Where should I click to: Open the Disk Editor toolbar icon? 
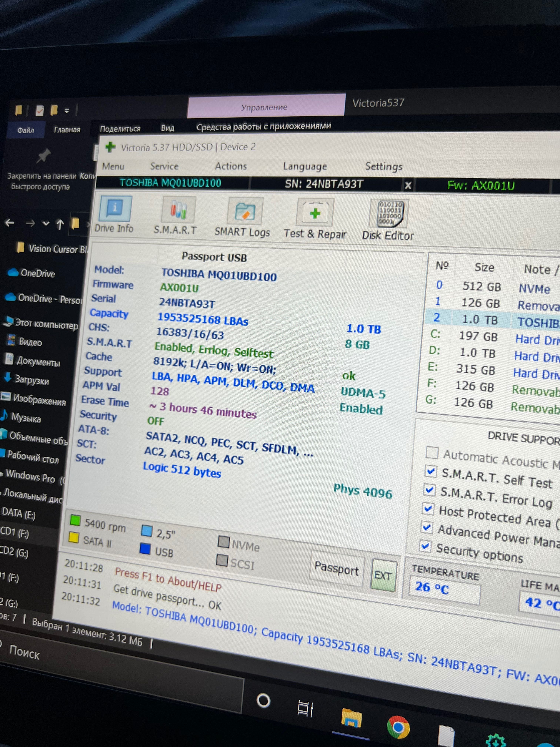tap(389, 214)
